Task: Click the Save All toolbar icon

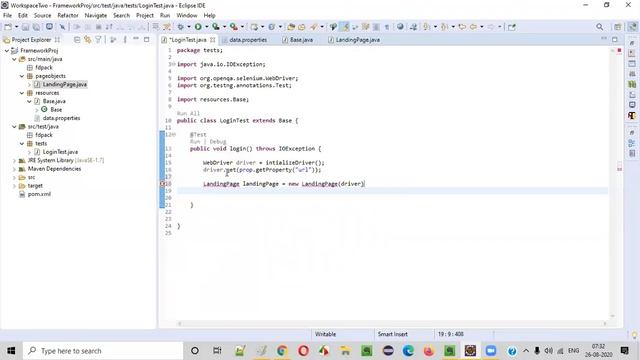Action: point(36,27)
